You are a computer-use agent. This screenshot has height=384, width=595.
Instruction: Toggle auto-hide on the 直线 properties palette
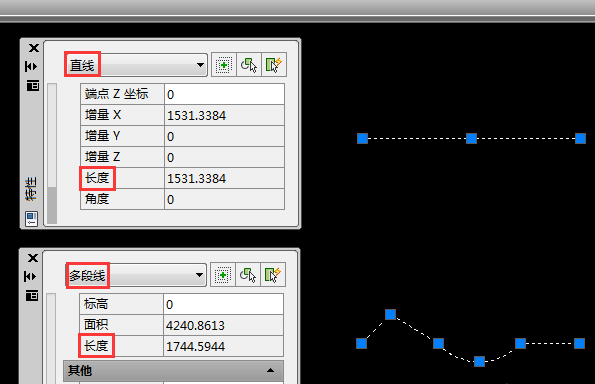tap(31, 66)
